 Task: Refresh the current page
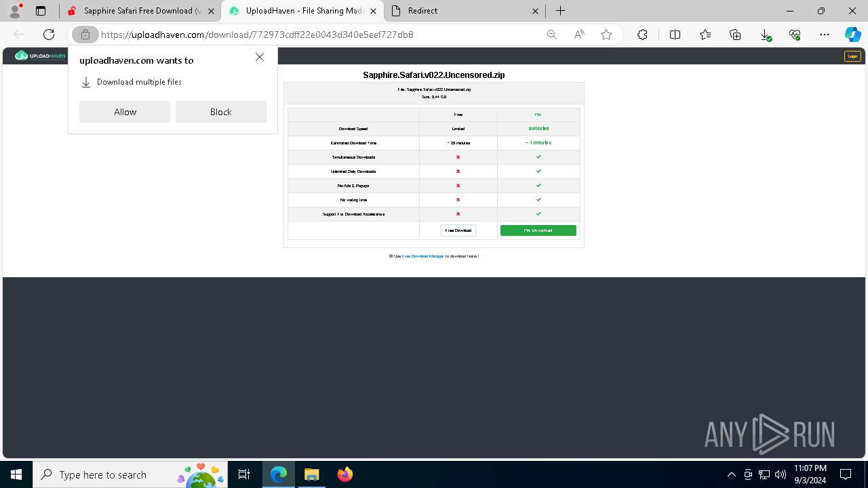click(49, 35)
